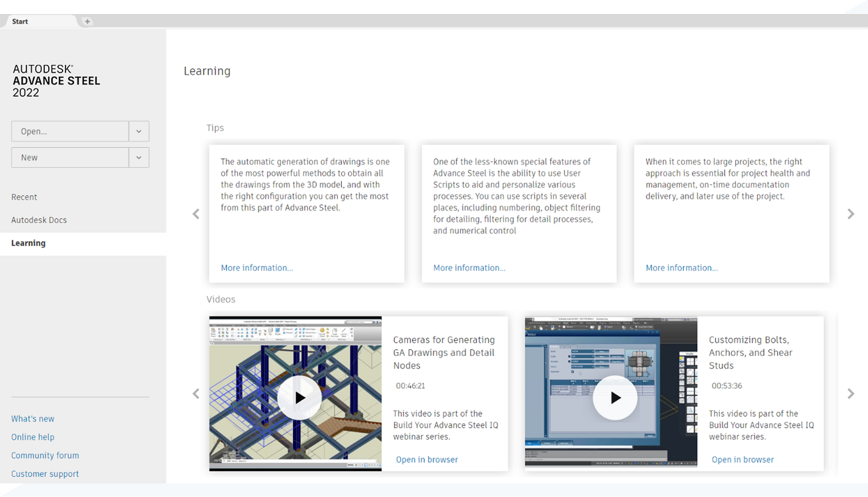
Task: Open Cameras for Generating GA Drawings in browser
Action: (x=427, y=460)
